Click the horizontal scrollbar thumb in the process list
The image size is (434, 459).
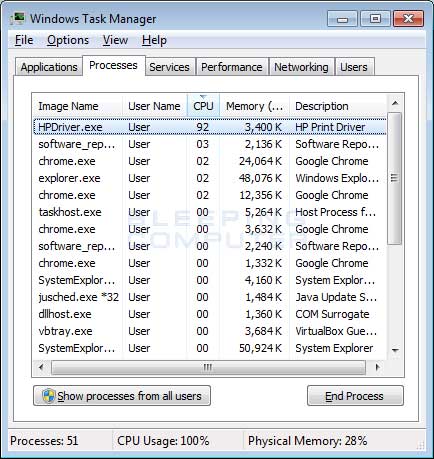click(208, 368)
